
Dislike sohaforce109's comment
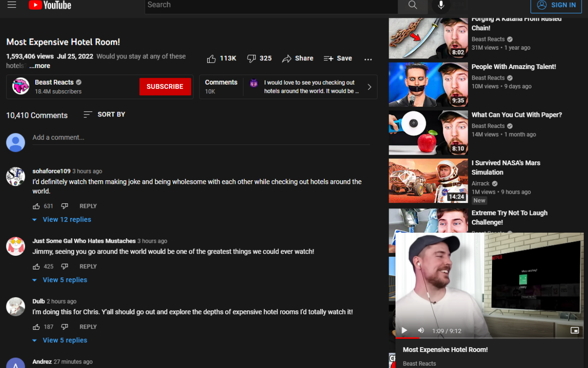pyautogui.click(x=65, y=206)
